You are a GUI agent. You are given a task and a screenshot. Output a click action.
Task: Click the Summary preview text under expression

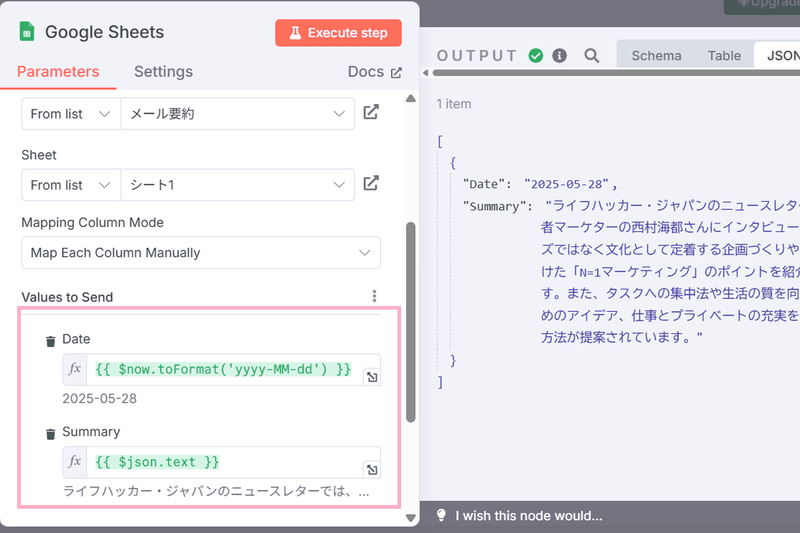coord(216,491)
